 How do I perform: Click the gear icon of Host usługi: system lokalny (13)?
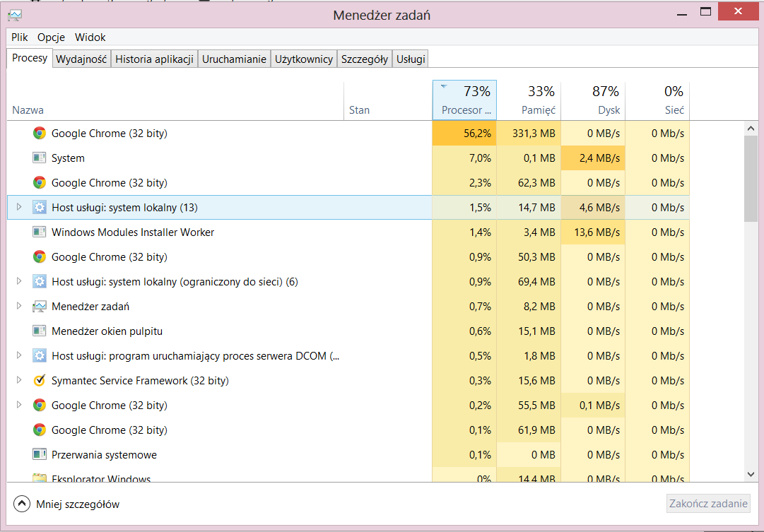[40, 208]
